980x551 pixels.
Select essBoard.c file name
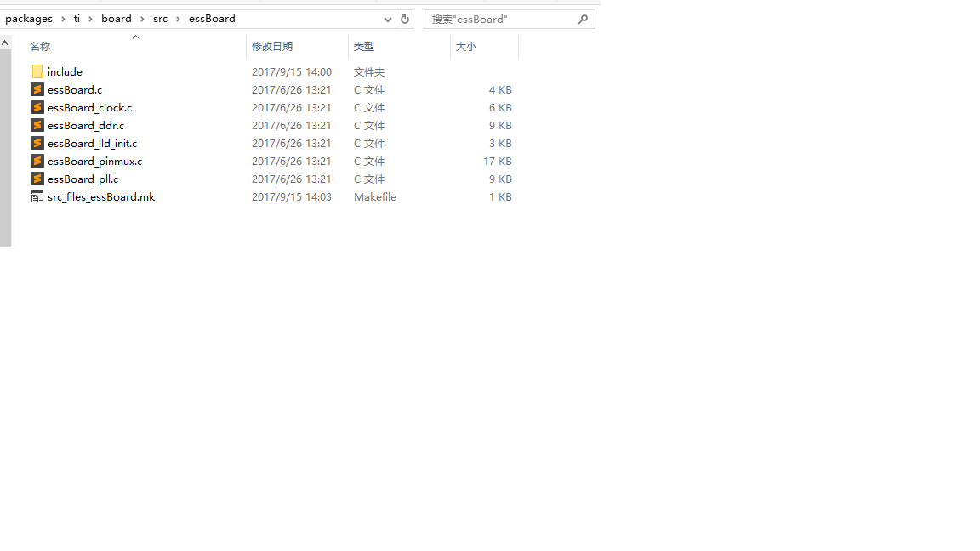click(75, 90)
